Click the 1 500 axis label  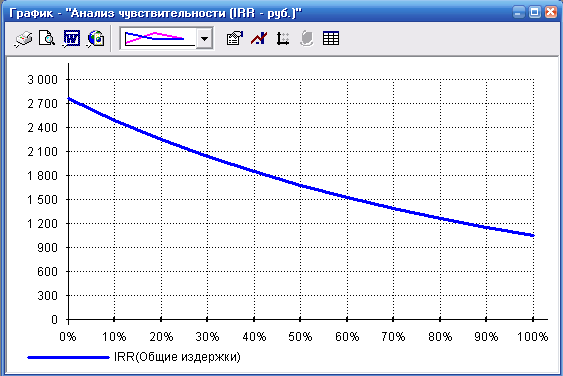click(43, 200)
